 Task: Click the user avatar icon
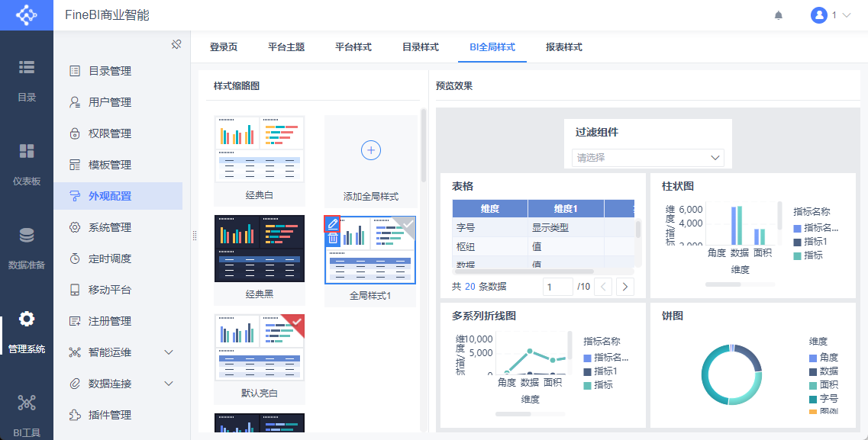[x=818, y=15]
